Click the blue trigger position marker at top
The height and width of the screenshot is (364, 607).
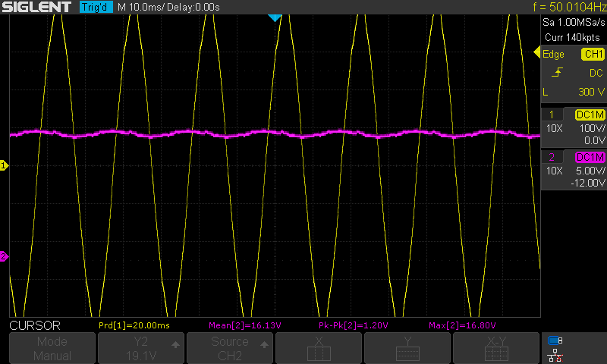click(x=275, y=17)
